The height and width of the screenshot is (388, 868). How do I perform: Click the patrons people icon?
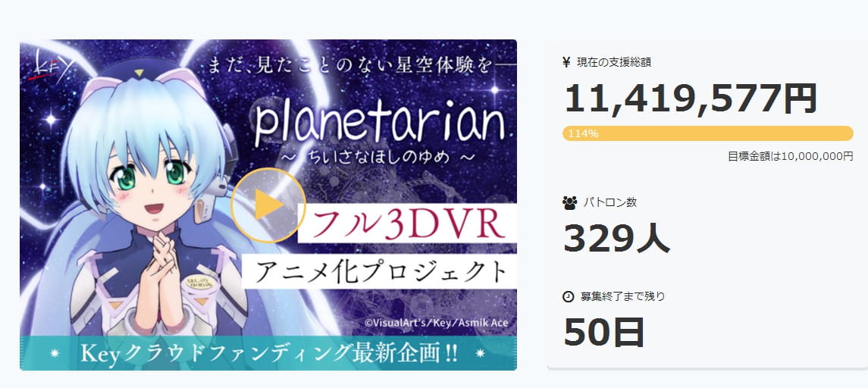coord(569,202)
